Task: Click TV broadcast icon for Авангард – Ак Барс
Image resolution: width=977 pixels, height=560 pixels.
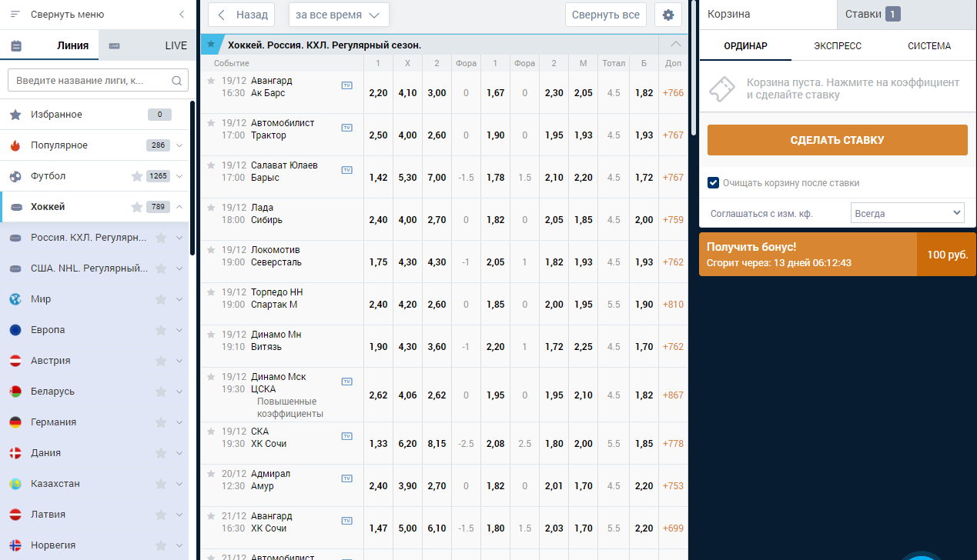Action: 346,85
